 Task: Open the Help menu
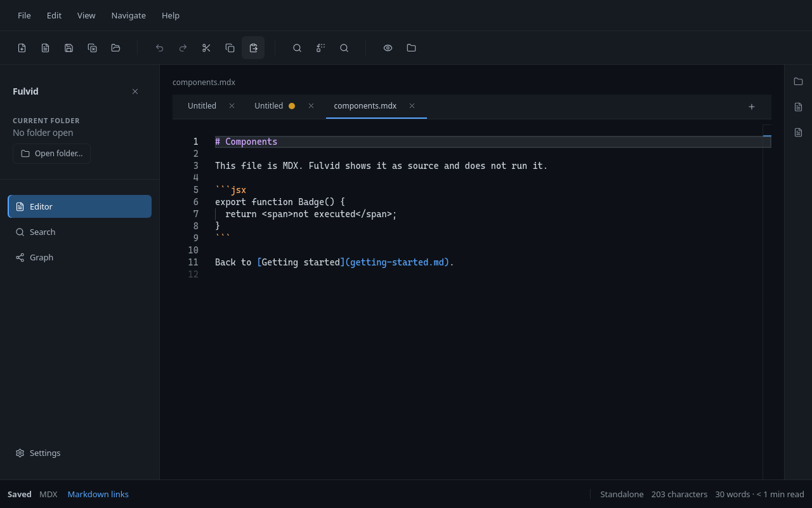[171, 15]
